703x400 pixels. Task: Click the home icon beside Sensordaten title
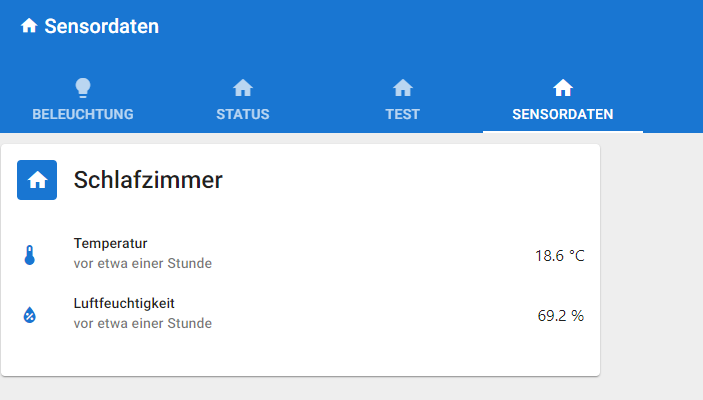[29, 27]
